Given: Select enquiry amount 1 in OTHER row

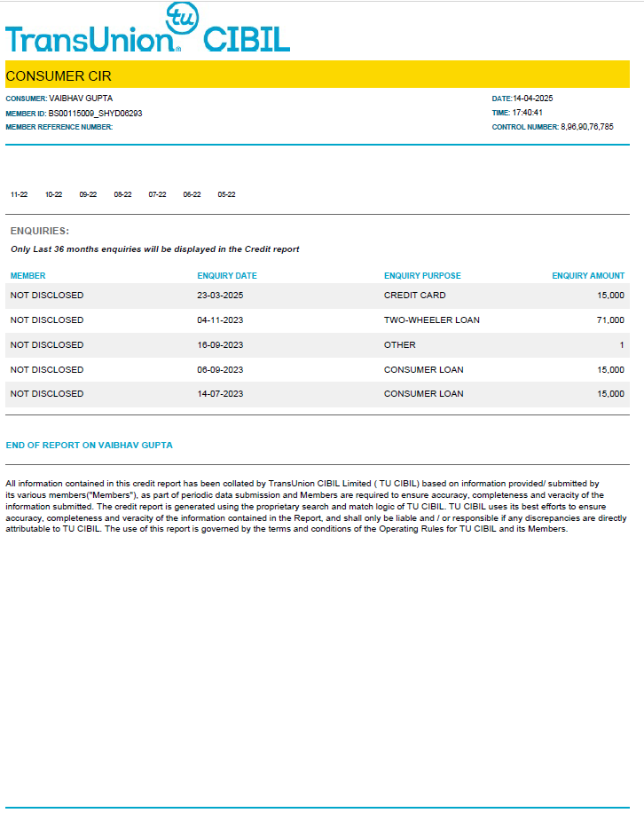Looking at the screenshot, I should tap(622, 344).
